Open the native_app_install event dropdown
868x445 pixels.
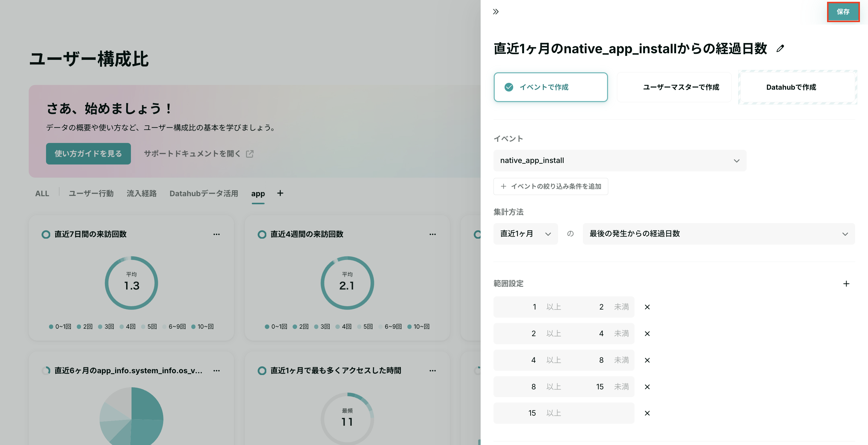[620, 161]
